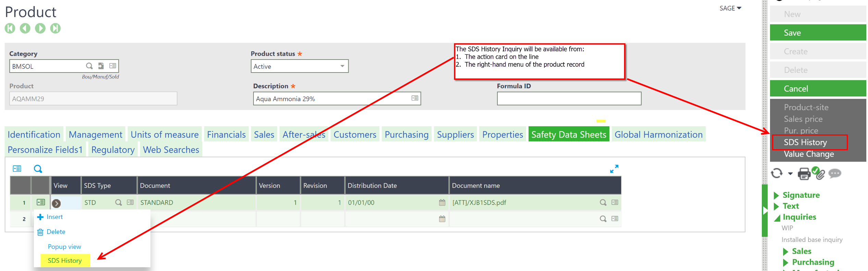Viewport: 868px width, 271px height.
Task: Go to the first product record
Action: click(x=10, y=28)
